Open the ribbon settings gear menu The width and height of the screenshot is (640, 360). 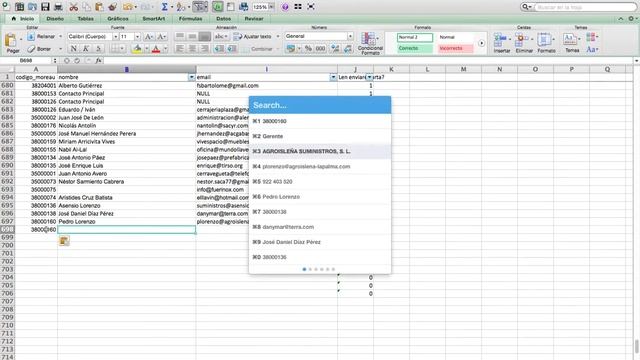632,19
